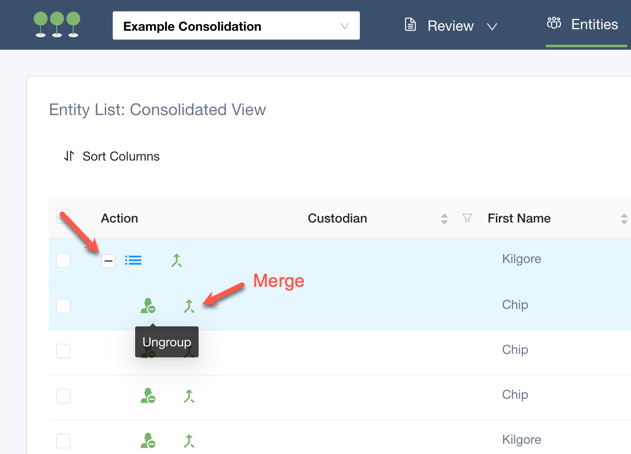Switch to the Entities tab
Screen dimensions: 631x454
[583, 25]
